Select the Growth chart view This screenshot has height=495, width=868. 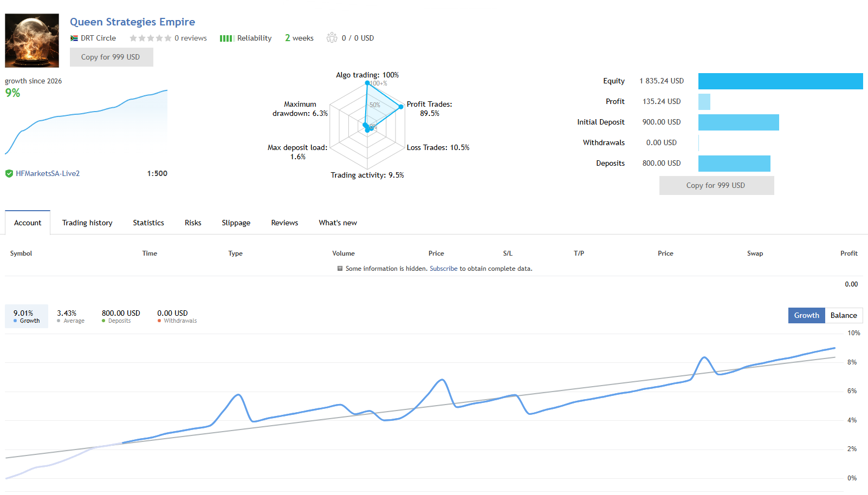[806, 315]
